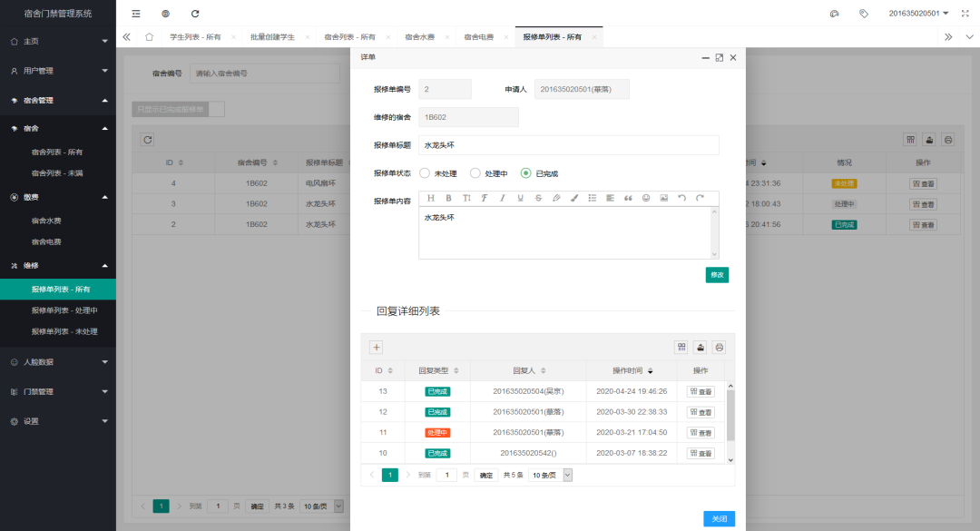Toggle strikethrough in content editor
980x531 pixels.
[538, 198]
